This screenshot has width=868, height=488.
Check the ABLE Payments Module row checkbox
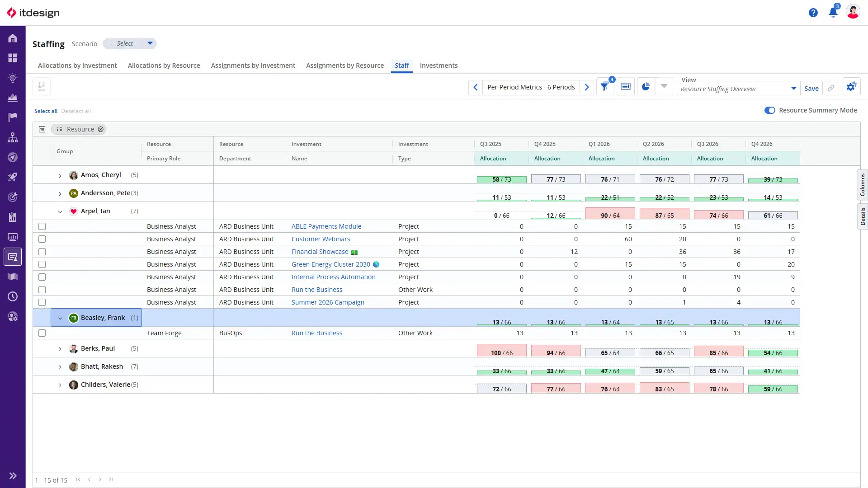coord(42,226)
